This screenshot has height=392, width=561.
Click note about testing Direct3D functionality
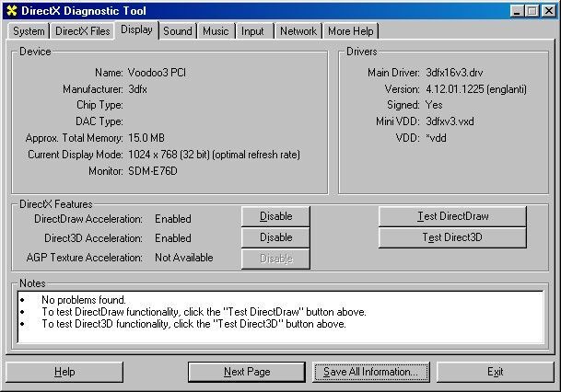click(x=194, y=324)
